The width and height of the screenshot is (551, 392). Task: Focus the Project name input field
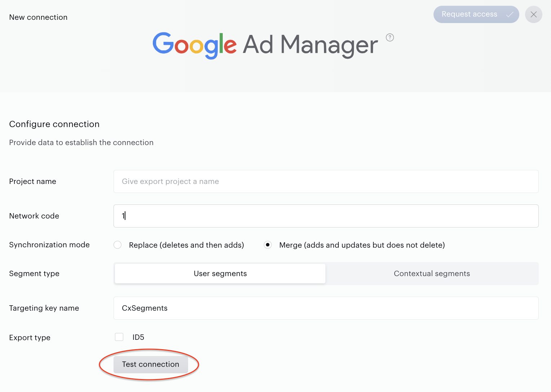tap(326, 181)
